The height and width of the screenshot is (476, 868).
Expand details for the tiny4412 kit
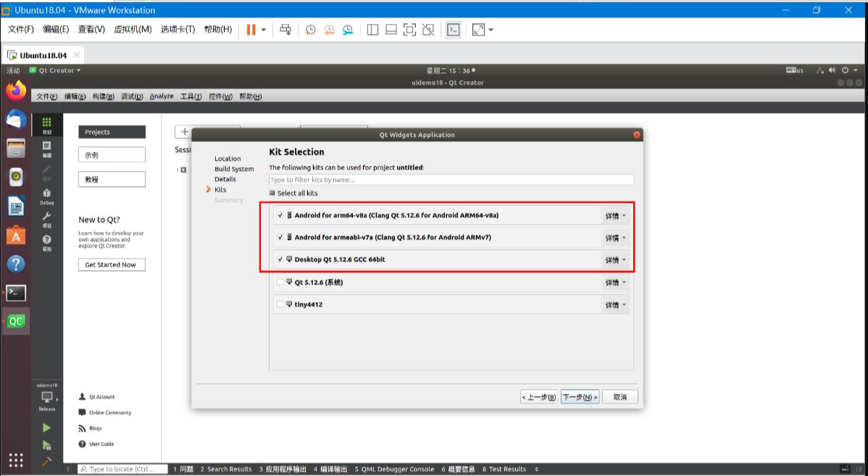(x=615, y=305)
